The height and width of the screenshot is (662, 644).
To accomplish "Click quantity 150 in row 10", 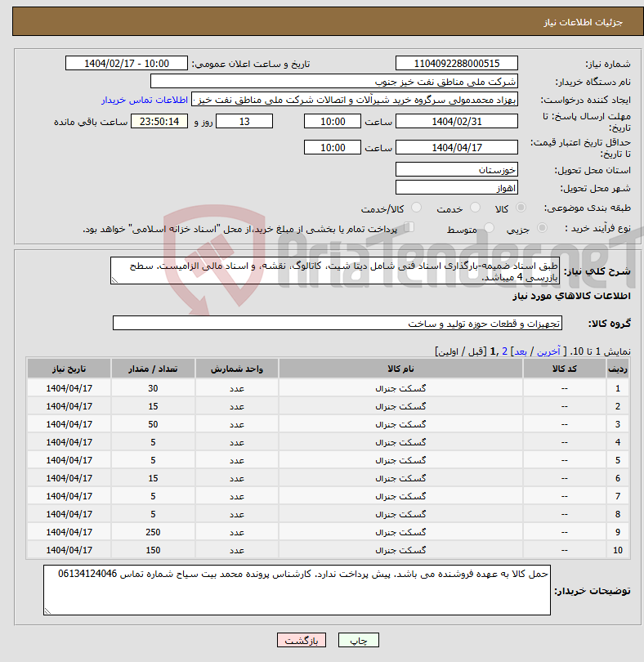I will (153, 550).
